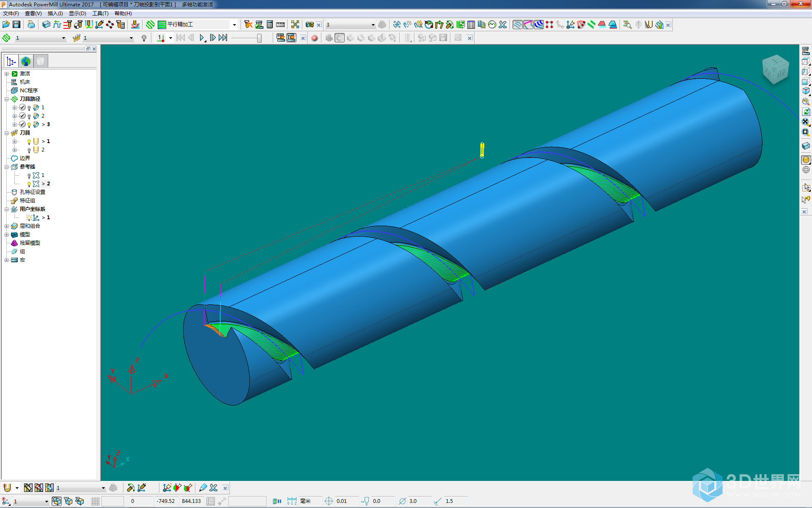Screen dimensions: 812x508
Task: Click the tolerance field showing 0.01
Action: [347, 501]
